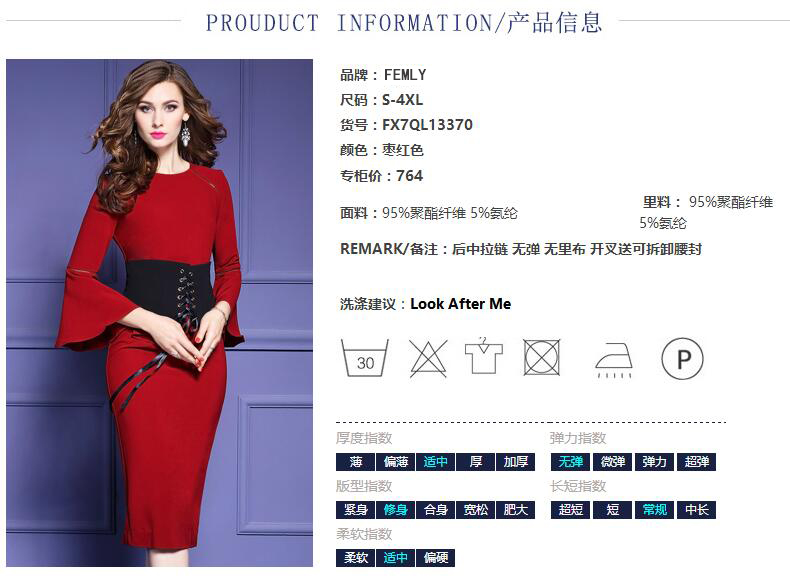The height and width of the screenshot is (578, 790).
Task: Select the 偏硬 softness tag
Action: 435,558
